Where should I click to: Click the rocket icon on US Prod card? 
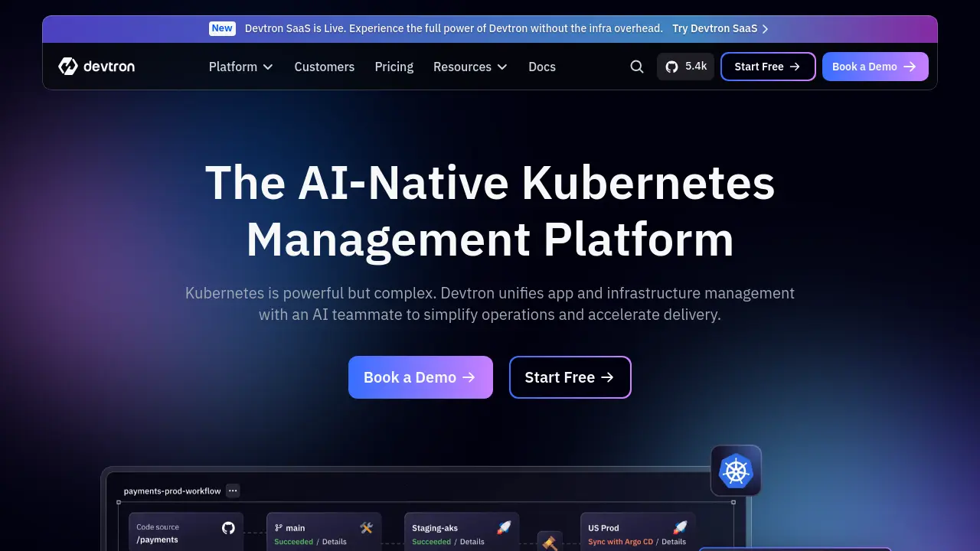(x=680, y=527)
